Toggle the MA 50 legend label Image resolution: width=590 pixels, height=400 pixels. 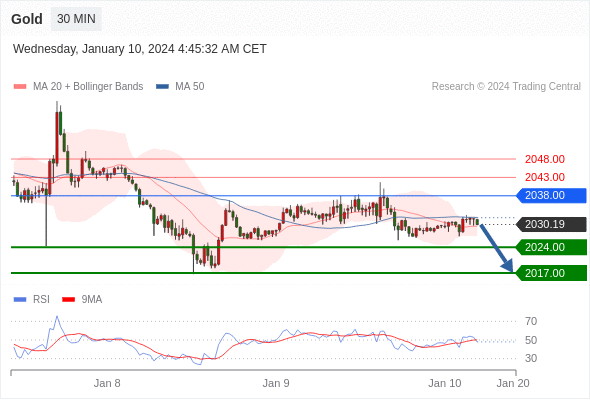(190, 87)
